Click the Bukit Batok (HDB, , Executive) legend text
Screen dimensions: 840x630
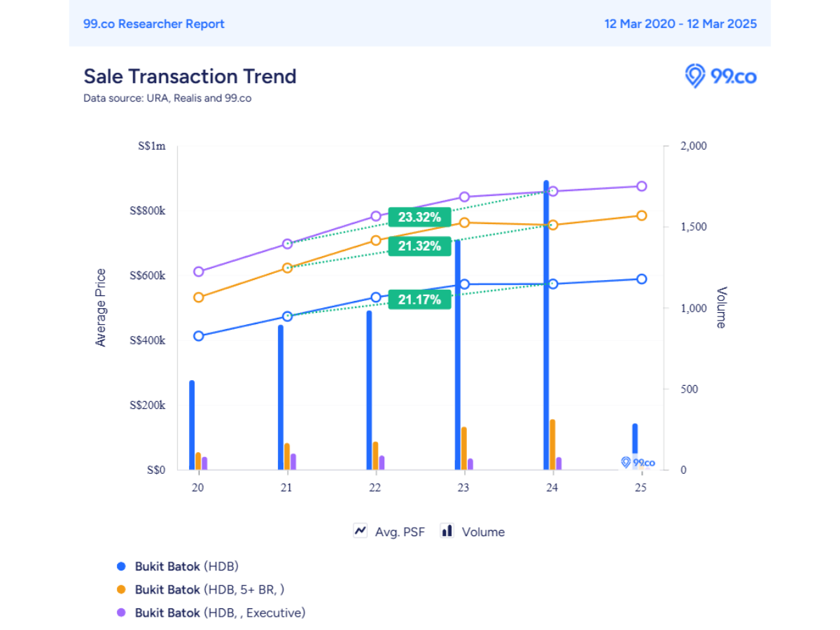point(220,612)
